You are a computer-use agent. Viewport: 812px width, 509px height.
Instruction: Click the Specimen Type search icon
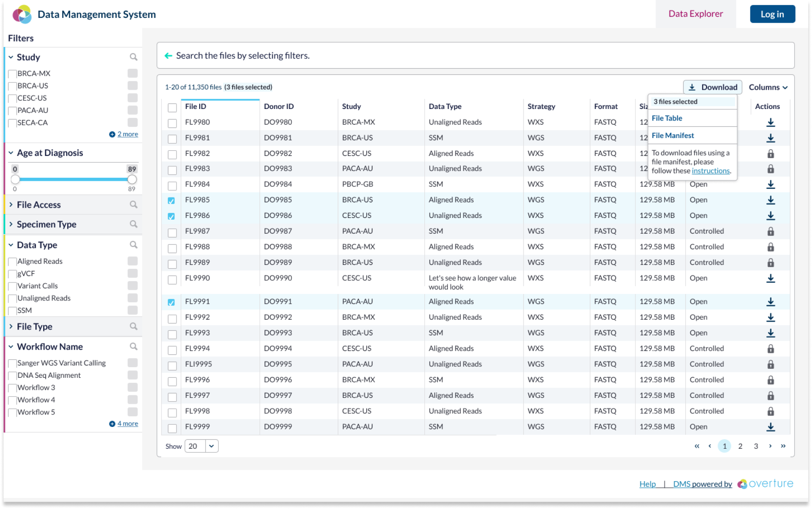pyautogui.click(x=133, y=224)
